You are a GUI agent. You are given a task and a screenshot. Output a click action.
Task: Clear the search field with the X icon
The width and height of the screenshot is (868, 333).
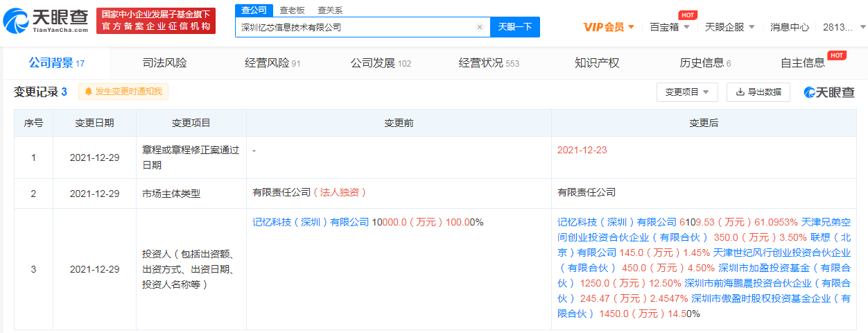pos(479,27)
